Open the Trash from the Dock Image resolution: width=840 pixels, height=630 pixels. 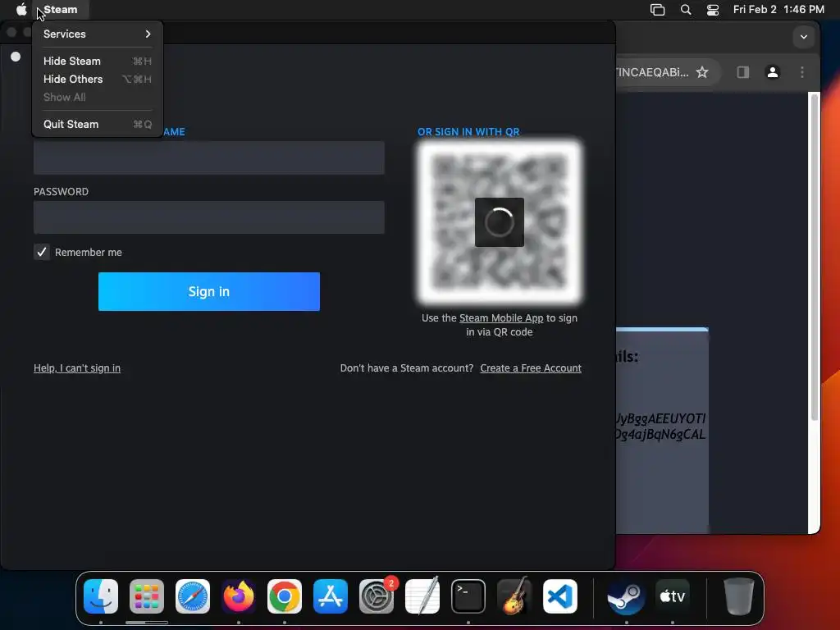click(739, 596)
